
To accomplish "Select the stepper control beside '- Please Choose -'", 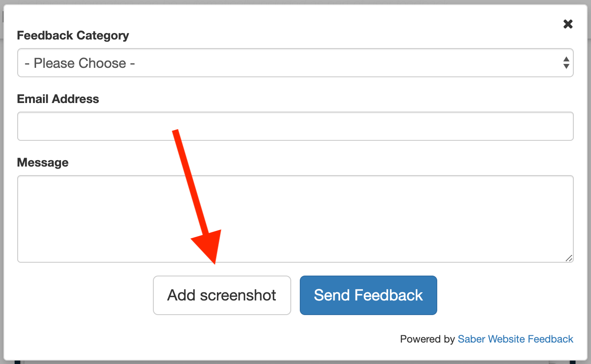I will [566, 63].
